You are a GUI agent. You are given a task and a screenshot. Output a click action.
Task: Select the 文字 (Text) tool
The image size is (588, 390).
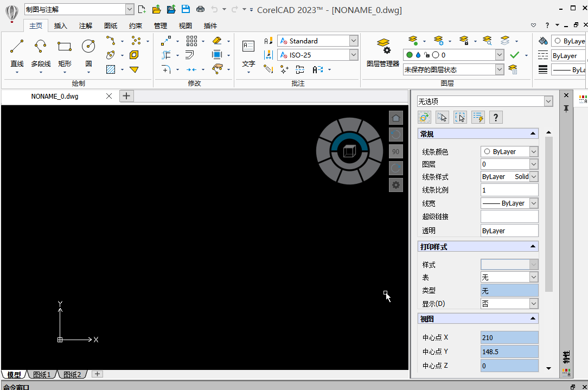[248, 48]
